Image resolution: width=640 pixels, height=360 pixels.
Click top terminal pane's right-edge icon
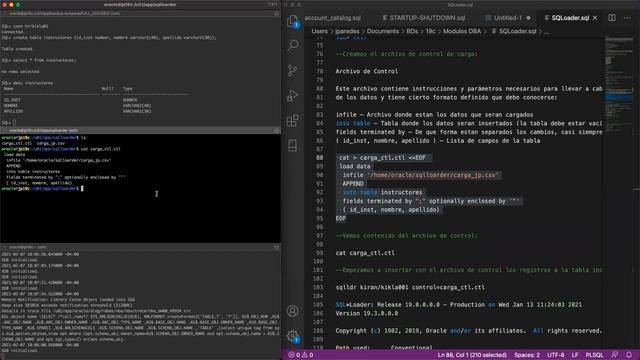point(276,13)
